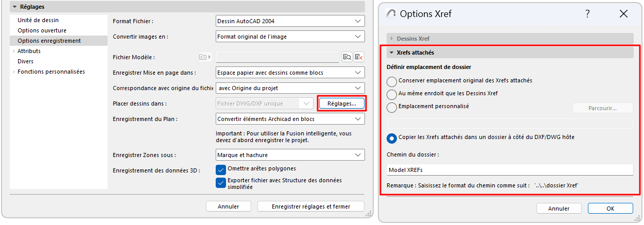Click the Archicad logo in Options Xref title

pos(392,14)
